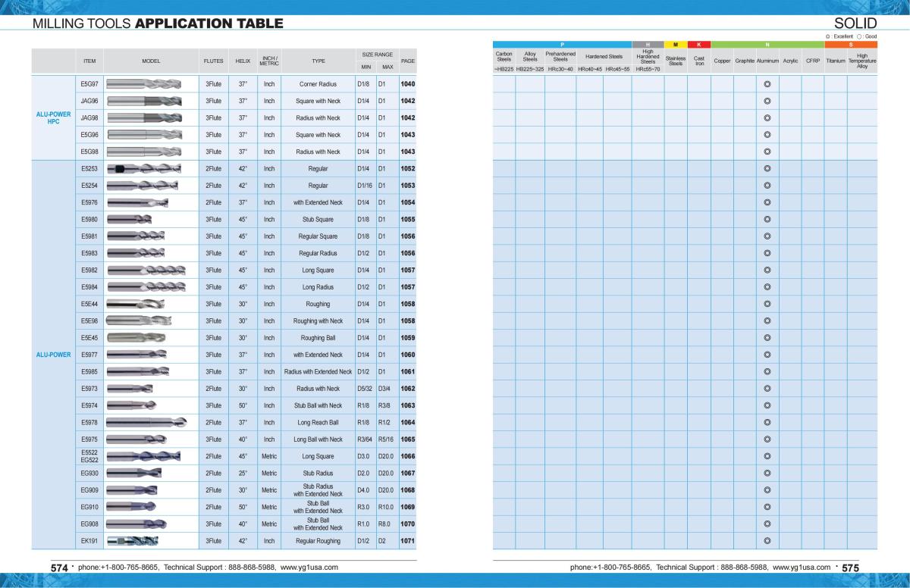Select the EG910 stub ball tool image
The height and width of the screenshot is (588, 910).
[133, 507]
